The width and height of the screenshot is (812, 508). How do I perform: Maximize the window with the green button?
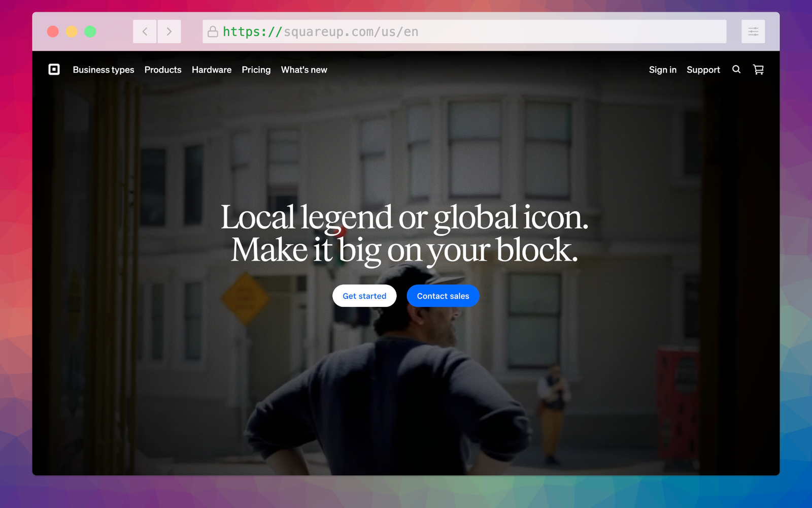pyautogui.click(x=90, y=31)
